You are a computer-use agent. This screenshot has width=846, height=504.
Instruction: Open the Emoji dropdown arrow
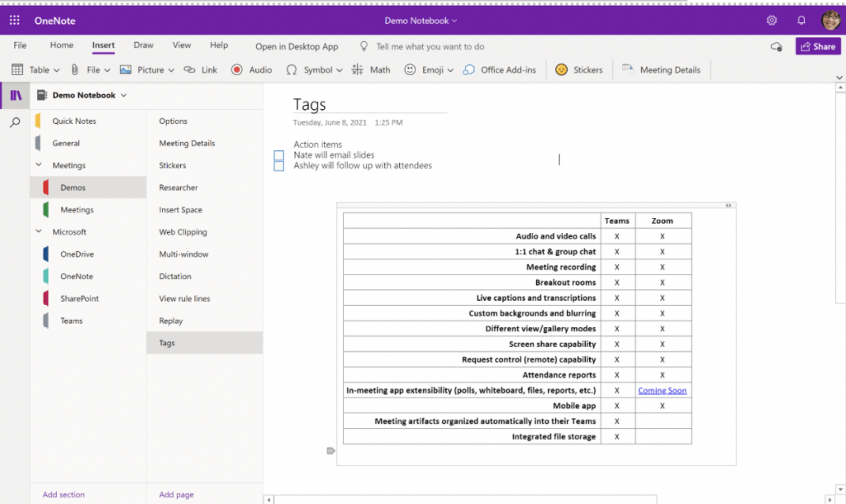click(x=450, y=70)
